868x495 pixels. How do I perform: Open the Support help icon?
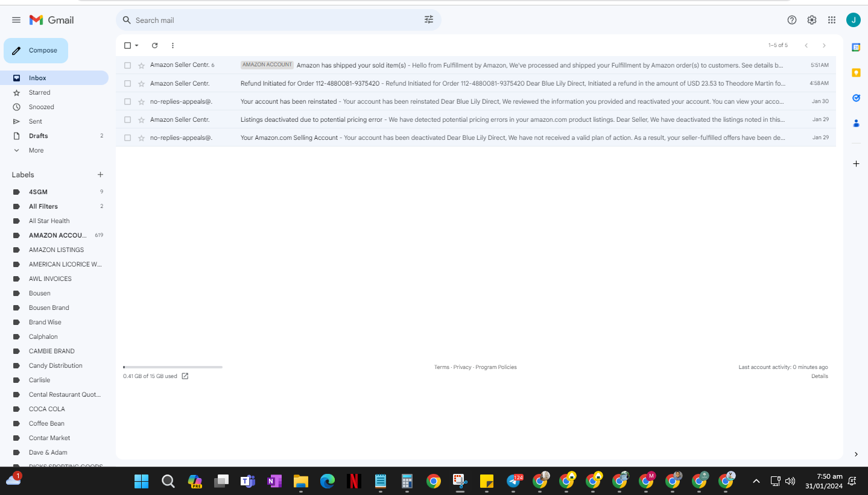point(792,20)
